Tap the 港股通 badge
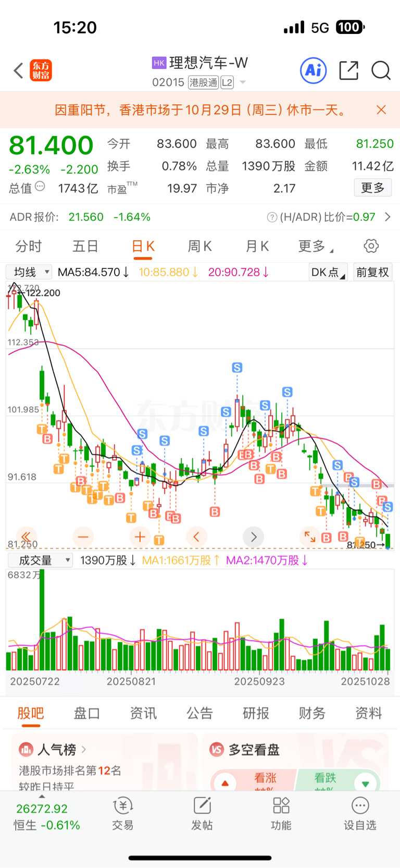Viewport: 400px width, 868px height. (203, 82)
